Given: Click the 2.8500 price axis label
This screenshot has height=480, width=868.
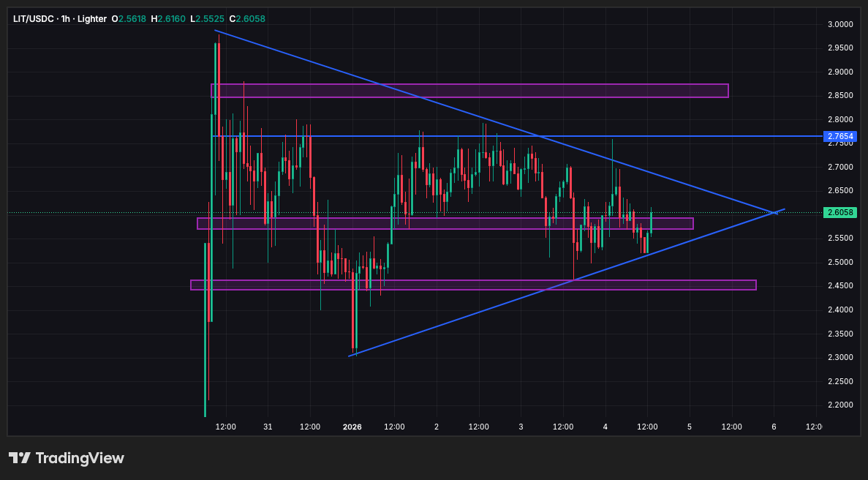Looking at the screenshot, I should pyautogui.click(x=840, y=96).
